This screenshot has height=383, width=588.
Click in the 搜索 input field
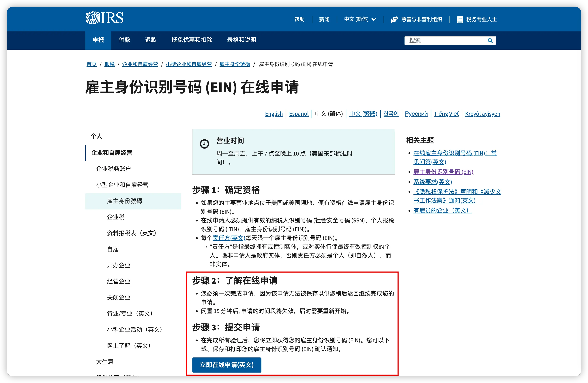coord(445,40)
